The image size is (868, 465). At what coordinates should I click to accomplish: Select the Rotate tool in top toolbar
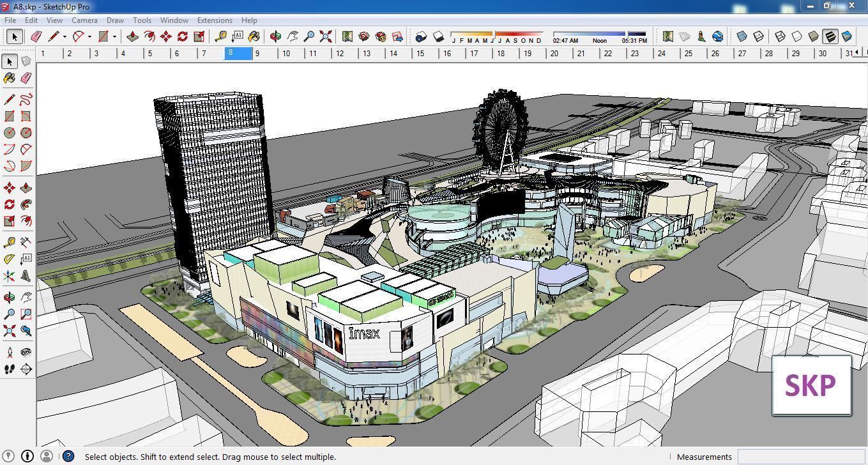182,37
